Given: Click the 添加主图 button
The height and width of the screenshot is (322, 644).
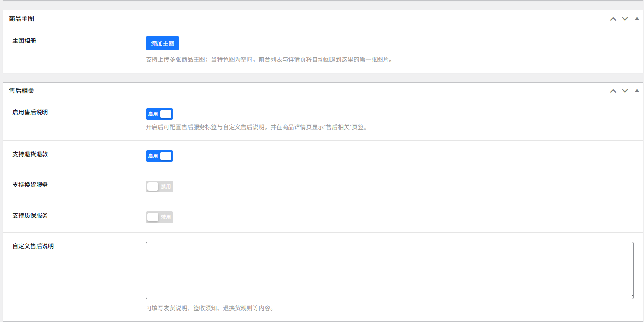Looking at the screenshot, I should 162,43.
